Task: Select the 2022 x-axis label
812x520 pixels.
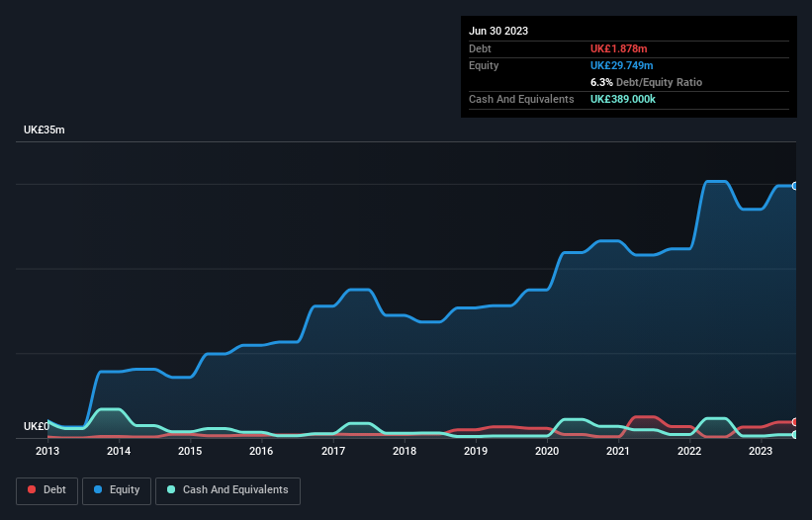Action: pyautogui.click(x=689, y=451)
